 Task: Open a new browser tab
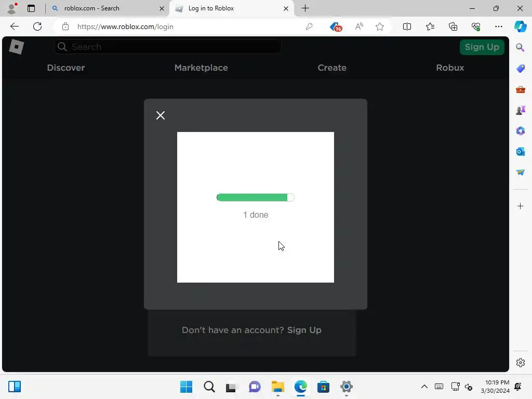[x=305, y=8]
